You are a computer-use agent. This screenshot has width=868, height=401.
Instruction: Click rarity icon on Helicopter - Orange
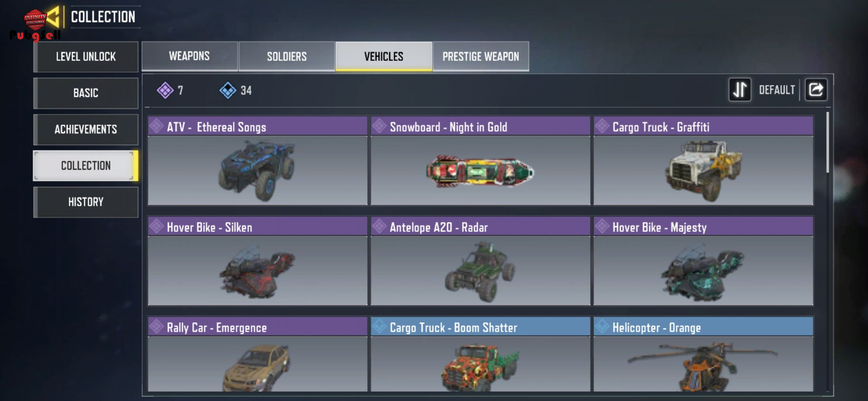click(602, 326)
